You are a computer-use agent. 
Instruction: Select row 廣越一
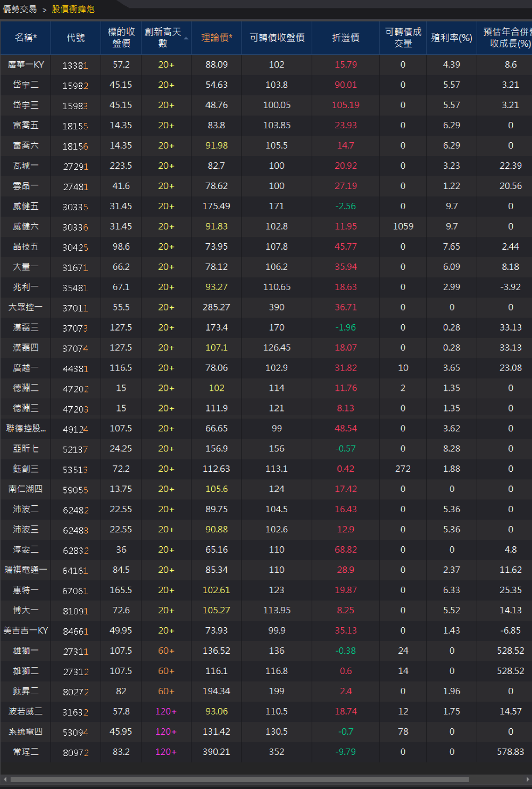[x=266, y=368]
